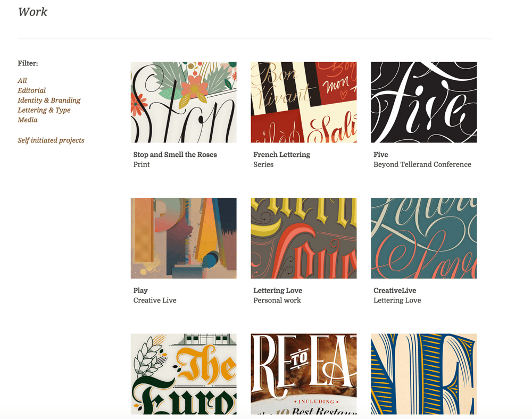Click the 'CreativeLive' bold title
This screenshot has height=419, width=532.
click(x=395, y=290)
